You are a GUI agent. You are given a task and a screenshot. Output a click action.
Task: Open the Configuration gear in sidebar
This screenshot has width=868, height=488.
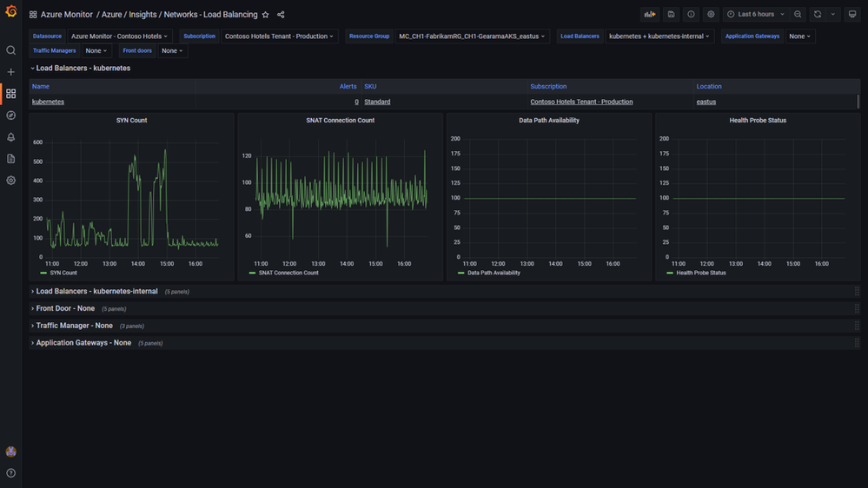click(10, 181)
